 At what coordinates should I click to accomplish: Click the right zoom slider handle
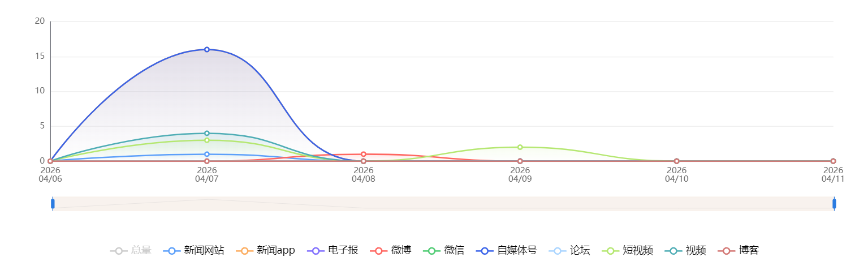pos(834,204)
